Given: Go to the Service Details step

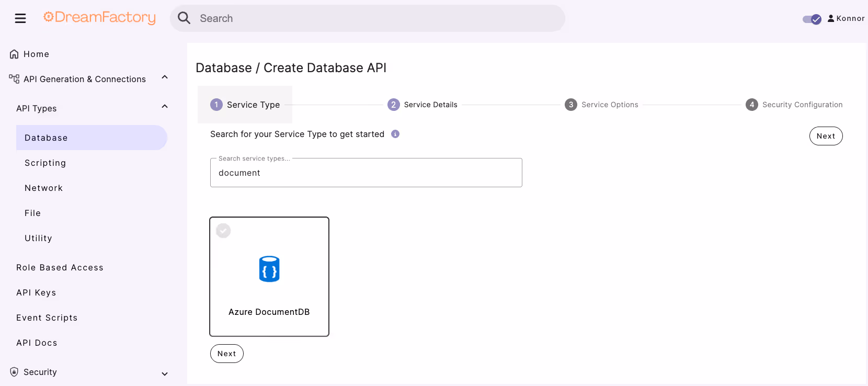Looking at the screenshot, I should point(422,105).
